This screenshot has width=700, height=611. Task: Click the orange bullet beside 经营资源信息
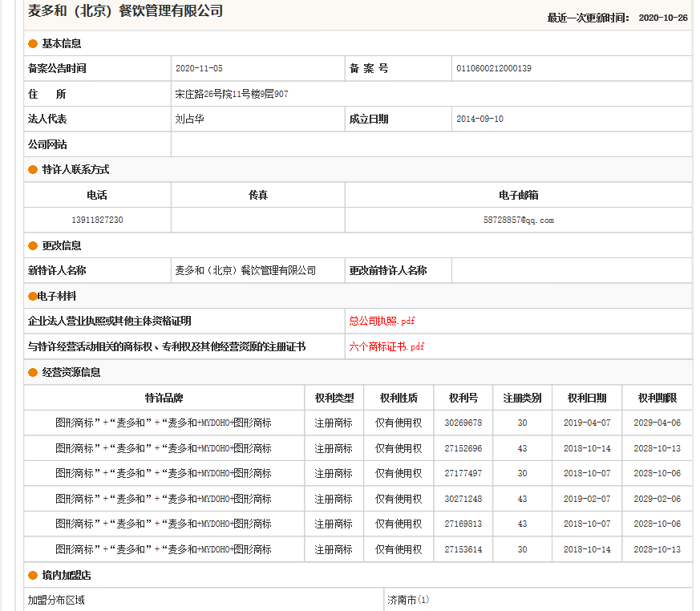[33, 373]
